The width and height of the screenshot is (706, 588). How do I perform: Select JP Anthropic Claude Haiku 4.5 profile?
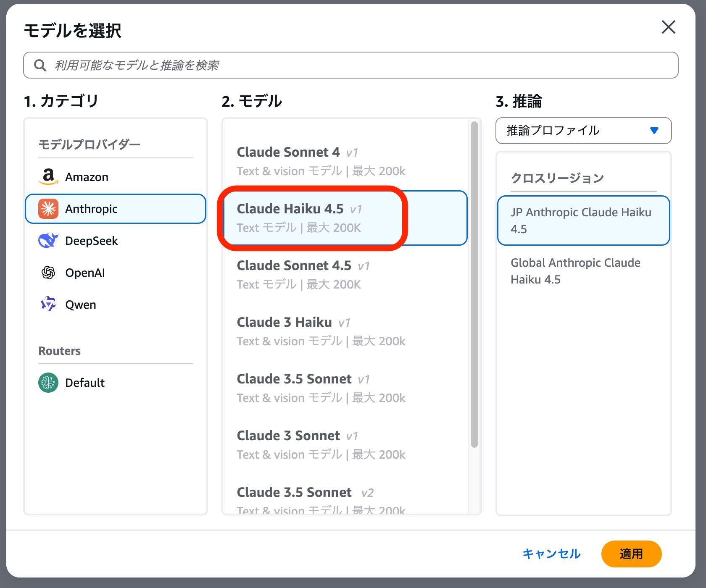click(583, 220)
